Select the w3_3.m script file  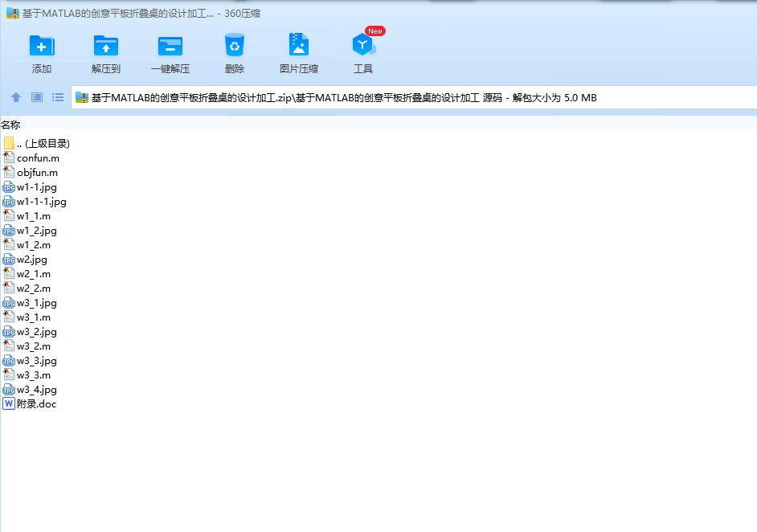pyautogui.click(x=27, y=375)
